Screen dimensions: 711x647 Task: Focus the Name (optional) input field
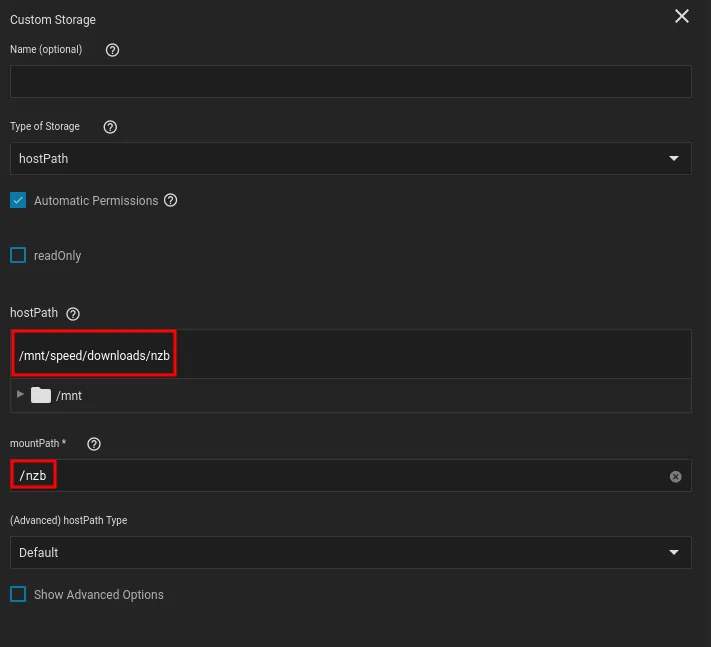pyautogui.click(x=351, y=82)
